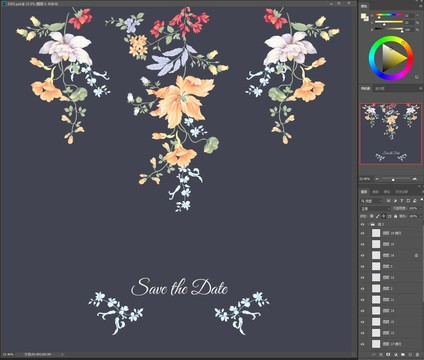Switch to the 路径 paths tab
The width and height of the screenshot is (424, 360).
point(387,192)
